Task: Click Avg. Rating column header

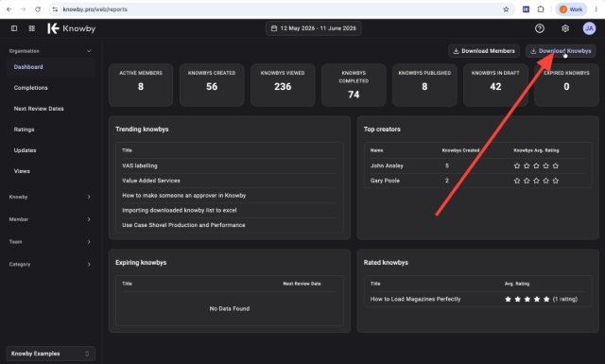Action: 517,284
